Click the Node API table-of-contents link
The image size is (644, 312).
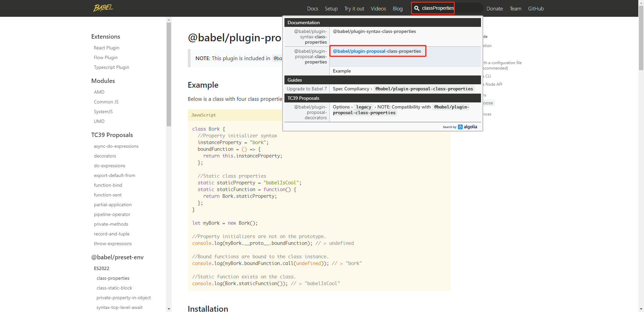[493, 84]
